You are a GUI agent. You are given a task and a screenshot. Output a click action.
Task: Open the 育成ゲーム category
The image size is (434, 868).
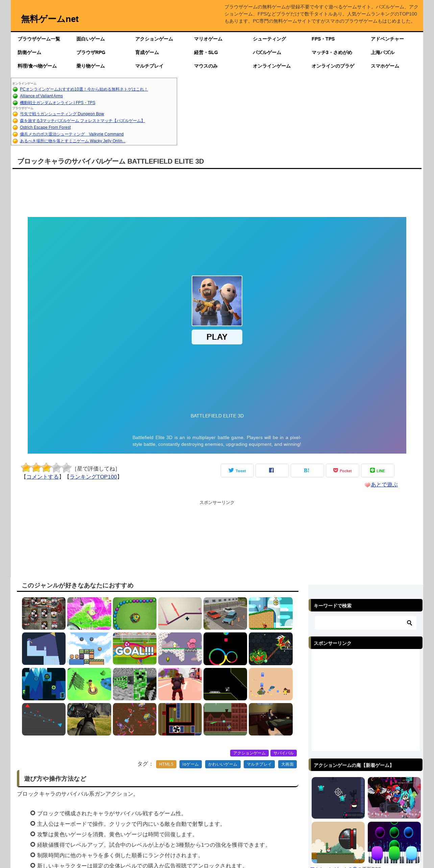(x=147, y=52)
